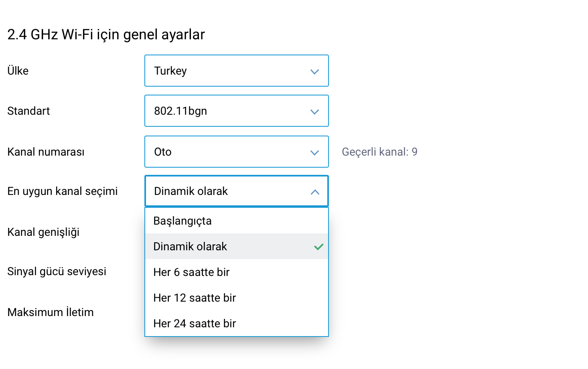Choose Her 24 saatte bir option

point(237,323)
